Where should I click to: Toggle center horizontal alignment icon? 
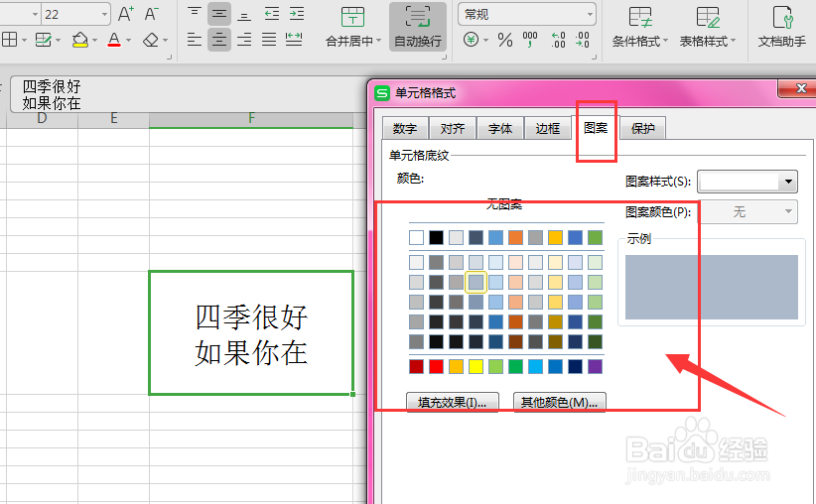[219, 40]
